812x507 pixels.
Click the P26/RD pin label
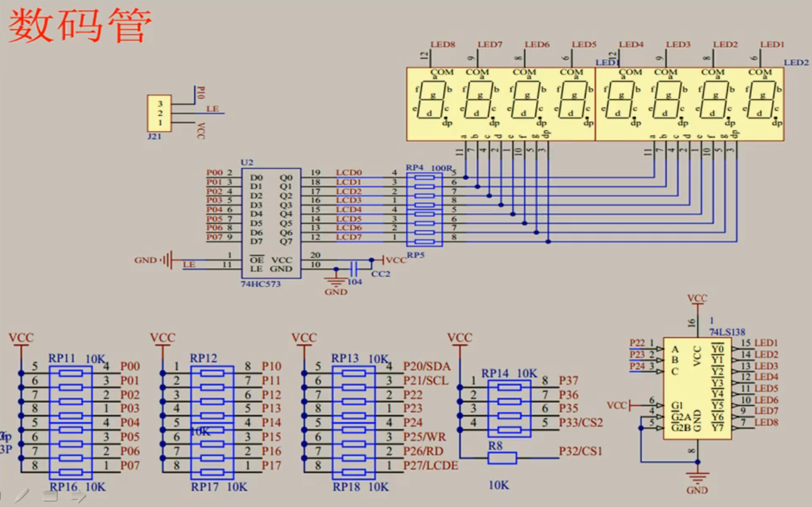424,451
